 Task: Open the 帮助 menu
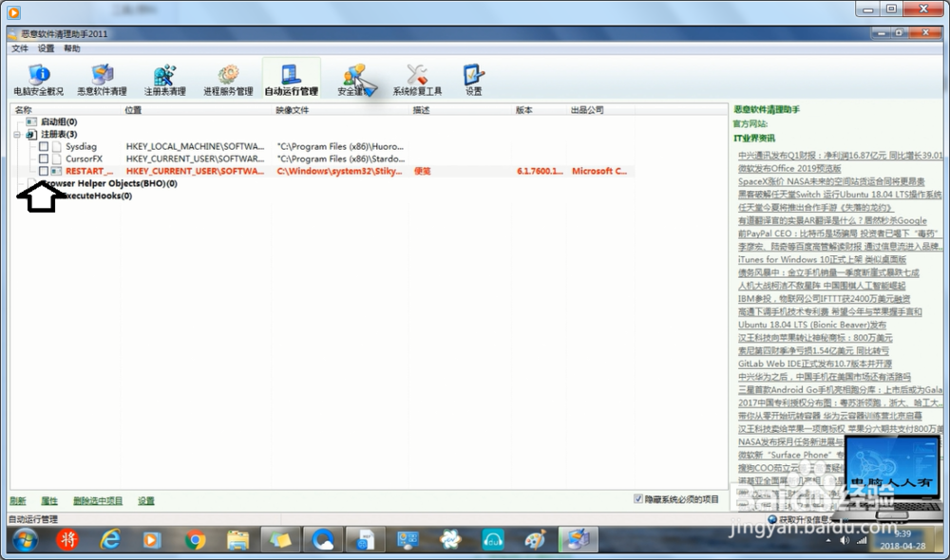pyautogui.click(x=72, y=48)
